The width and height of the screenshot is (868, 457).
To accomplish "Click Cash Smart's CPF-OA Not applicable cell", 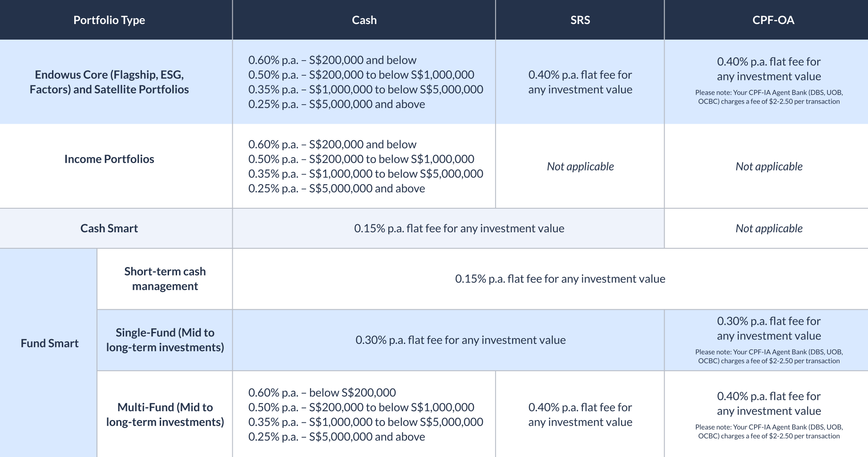I will [768, 228].
